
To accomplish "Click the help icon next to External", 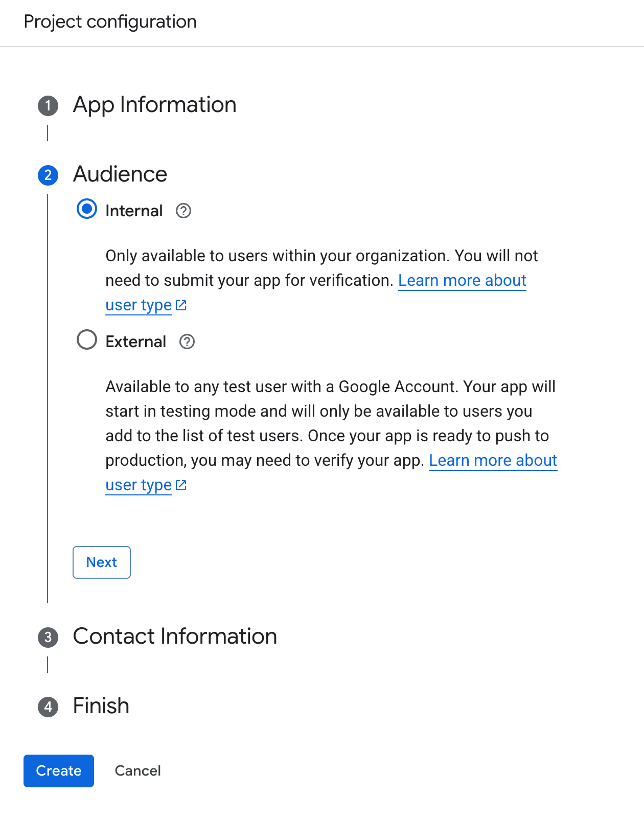I will pos(187,342).
